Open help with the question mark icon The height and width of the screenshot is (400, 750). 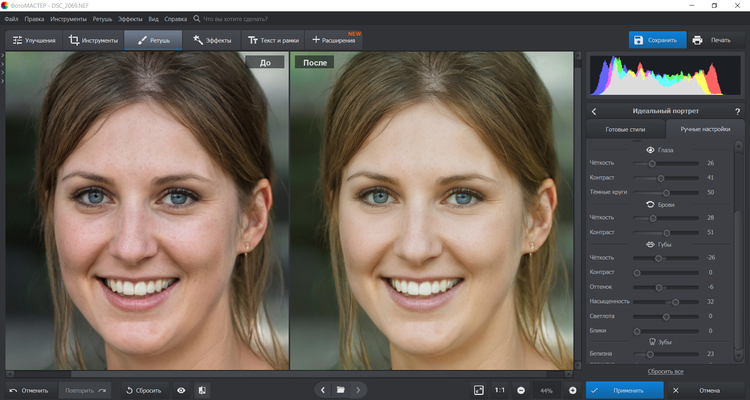pos(737,111)
